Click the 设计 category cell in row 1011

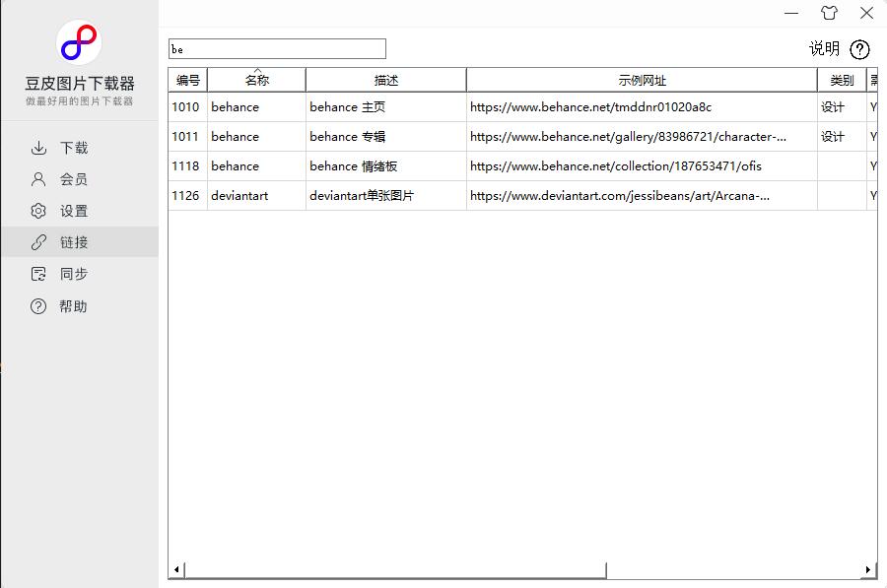[x=842, y=136]
